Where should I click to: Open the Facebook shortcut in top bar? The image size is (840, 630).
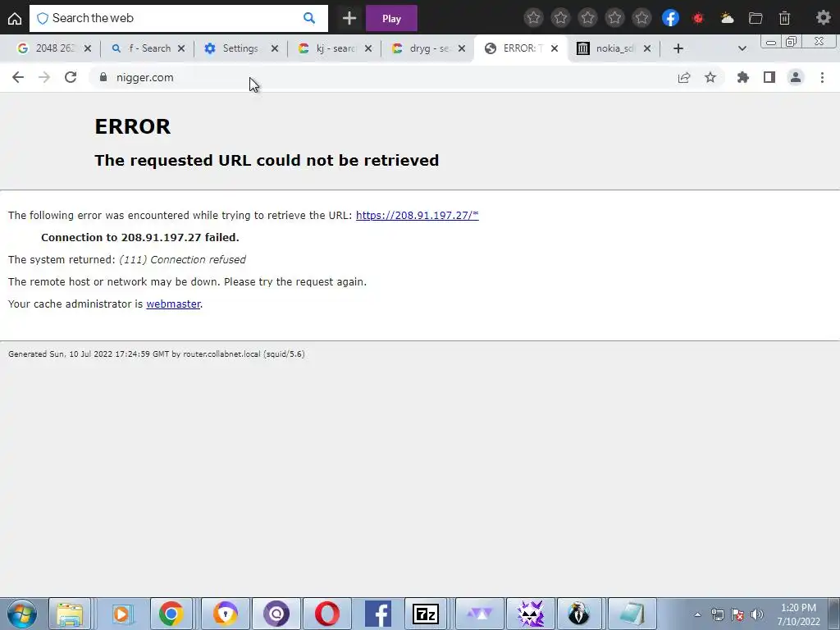pyautogui.click(x=670, y=18)
